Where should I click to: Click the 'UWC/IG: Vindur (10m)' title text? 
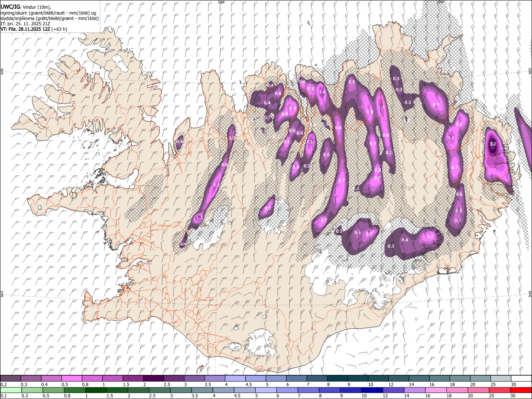[26, 7]
